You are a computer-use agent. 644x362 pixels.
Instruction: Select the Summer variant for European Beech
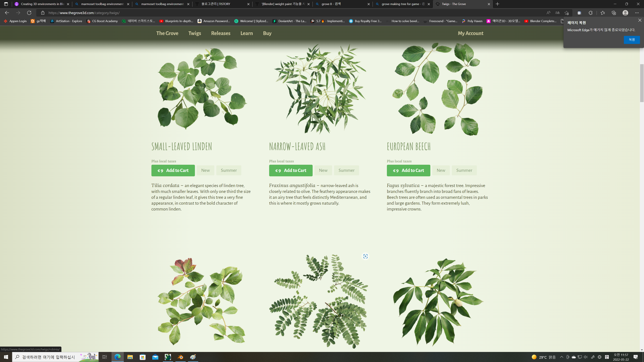click(464, 170)
